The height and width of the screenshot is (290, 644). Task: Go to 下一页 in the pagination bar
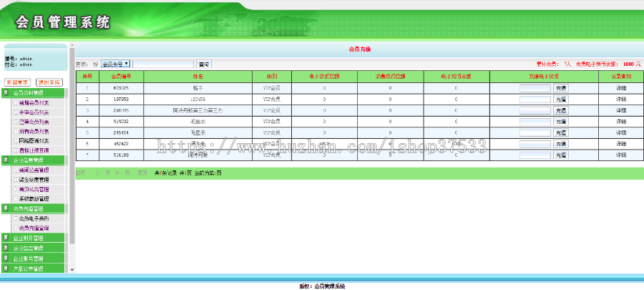[x=122, y=173]
